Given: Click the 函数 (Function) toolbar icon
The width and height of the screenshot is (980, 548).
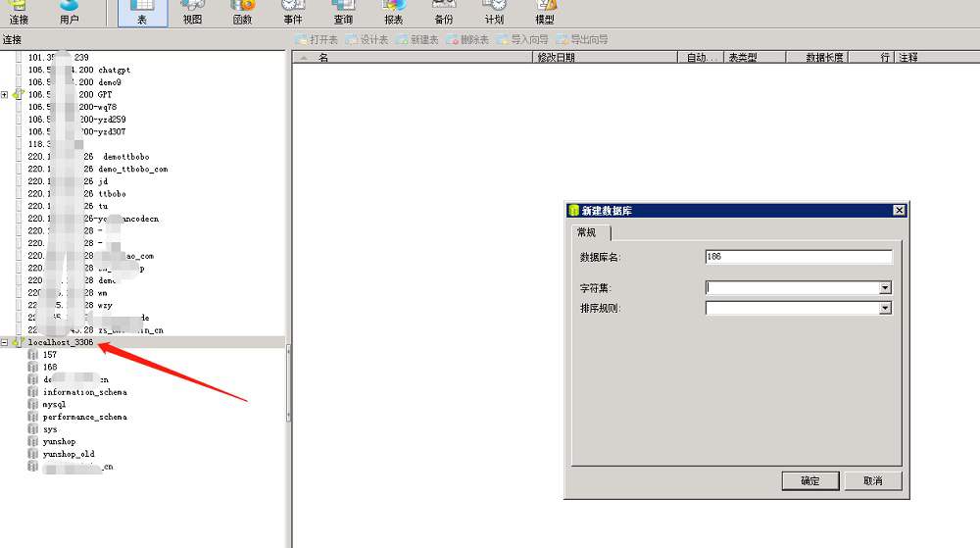Looking at the screenshot, I should tap(242, 12).
